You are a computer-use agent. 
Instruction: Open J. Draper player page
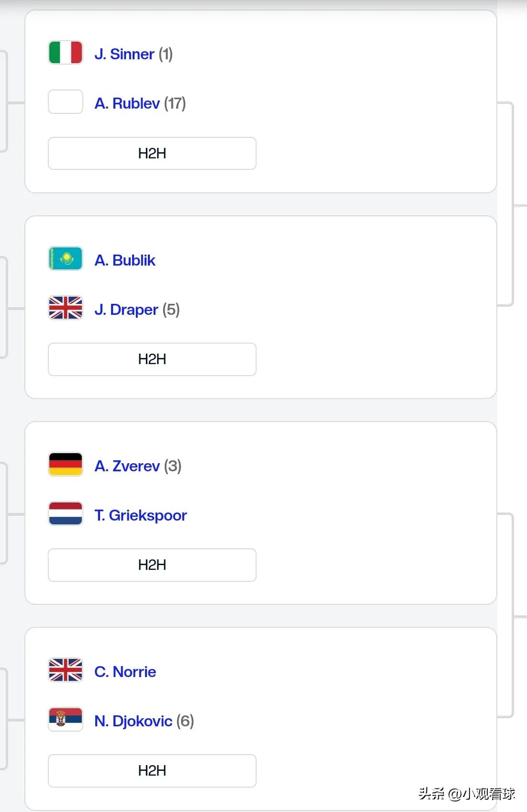(126, 310)
